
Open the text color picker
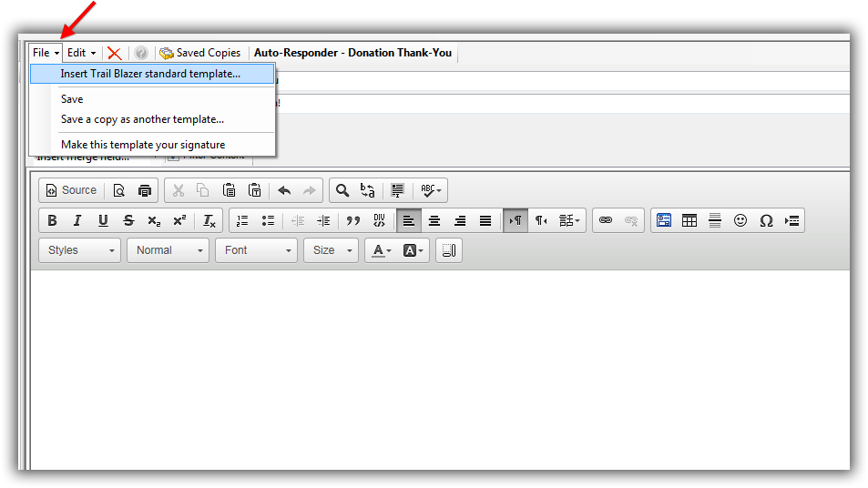coord(380,250)
